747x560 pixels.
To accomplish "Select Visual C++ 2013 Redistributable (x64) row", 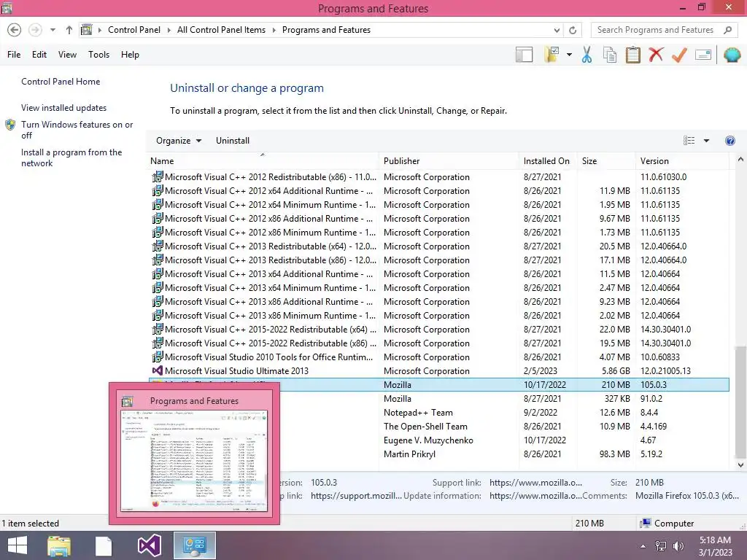I will (x=438, y=246).
